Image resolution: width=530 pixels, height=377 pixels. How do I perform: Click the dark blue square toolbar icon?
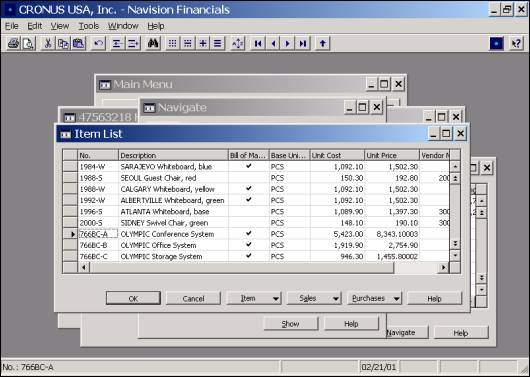497,43
